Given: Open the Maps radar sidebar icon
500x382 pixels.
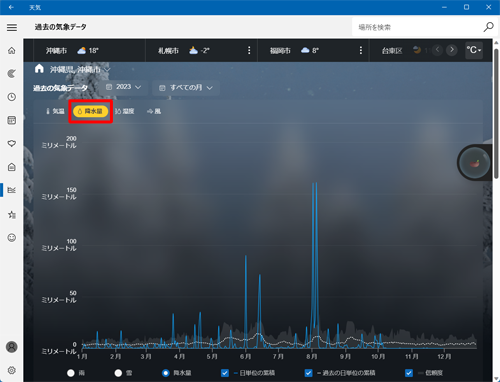Looking at the screenshot, I should pyautogui.click(x=12, y=74).
